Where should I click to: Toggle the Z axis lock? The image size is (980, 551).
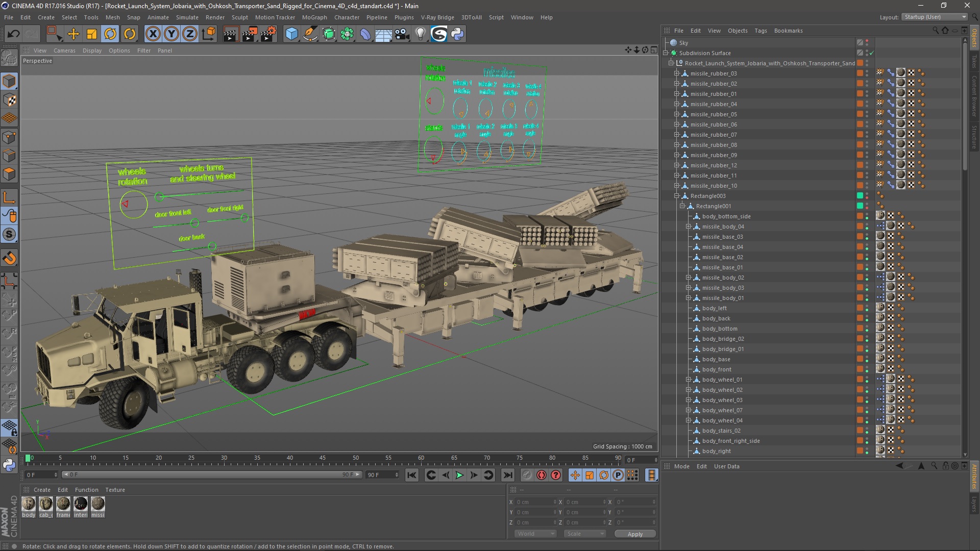(x=190, y=34)
